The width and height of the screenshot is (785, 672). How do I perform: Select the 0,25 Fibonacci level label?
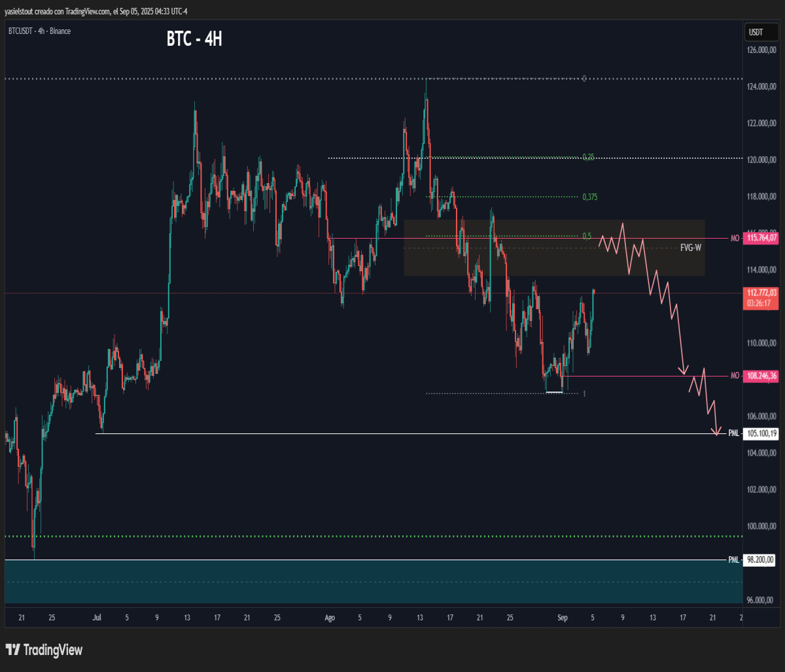[x=588, y=157]
